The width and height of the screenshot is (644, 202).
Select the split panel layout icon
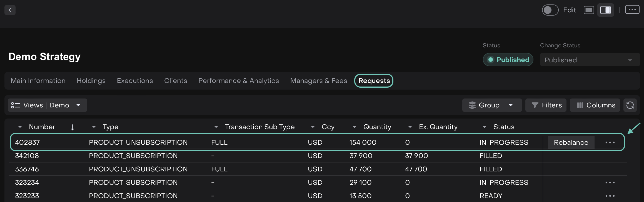pyautogui.click(x=605, y=10)
